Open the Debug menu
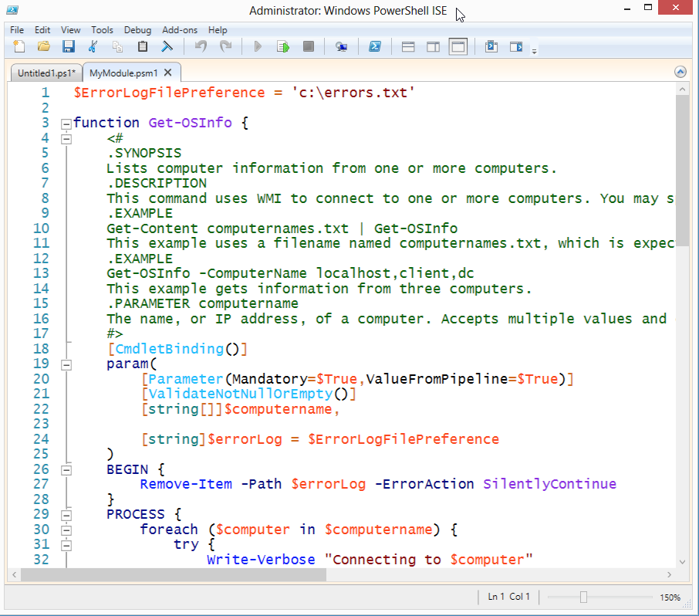Viewport: 699px width, 616px height. 137,30
